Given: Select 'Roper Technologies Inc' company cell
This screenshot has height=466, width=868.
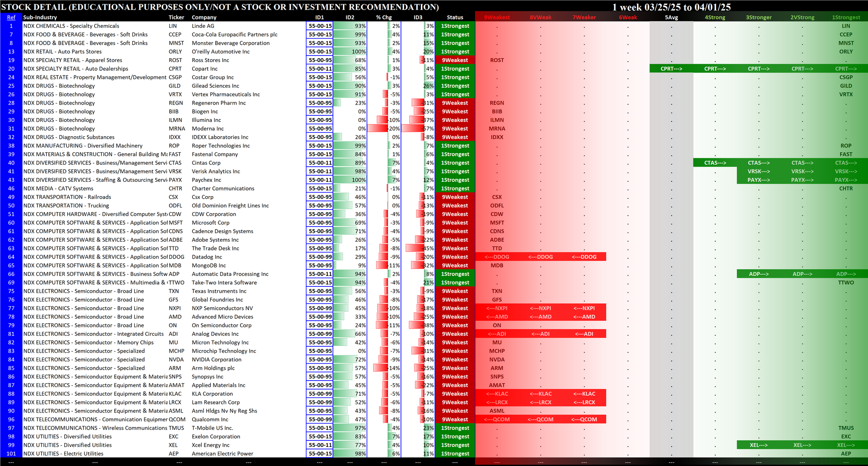Looking at the screenshot, I should click(x=221, y=146).
